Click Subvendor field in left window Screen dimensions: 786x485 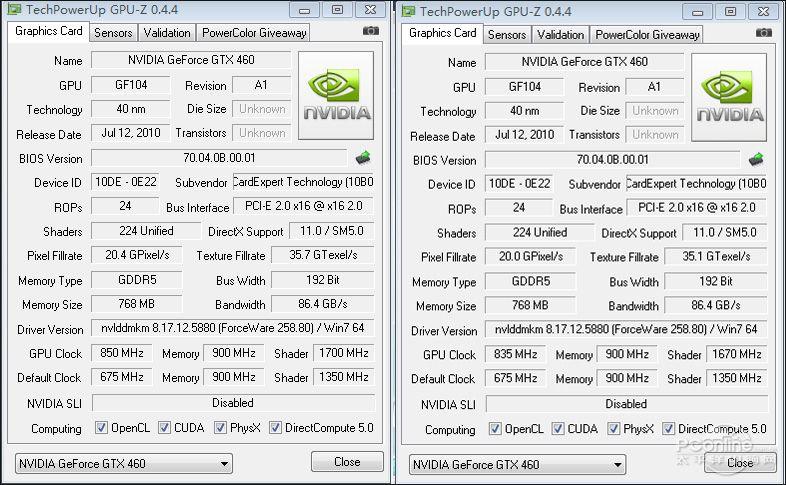click(x=303, y=182)
